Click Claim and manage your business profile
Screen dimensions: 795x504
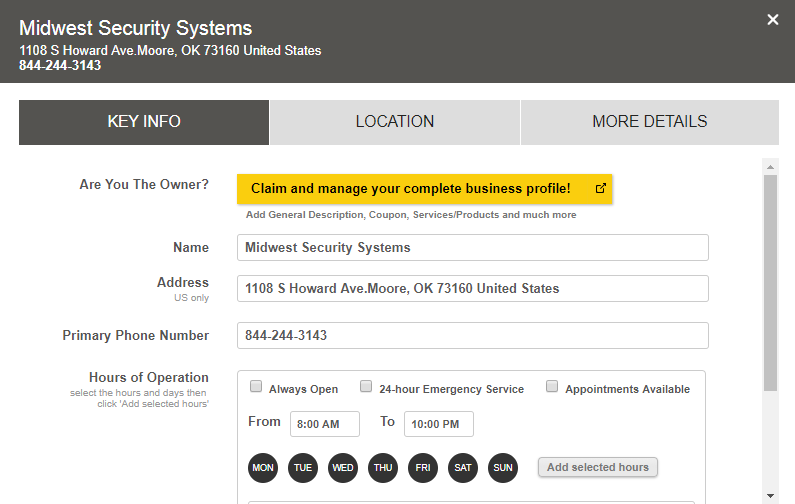(x=411, y=188)
